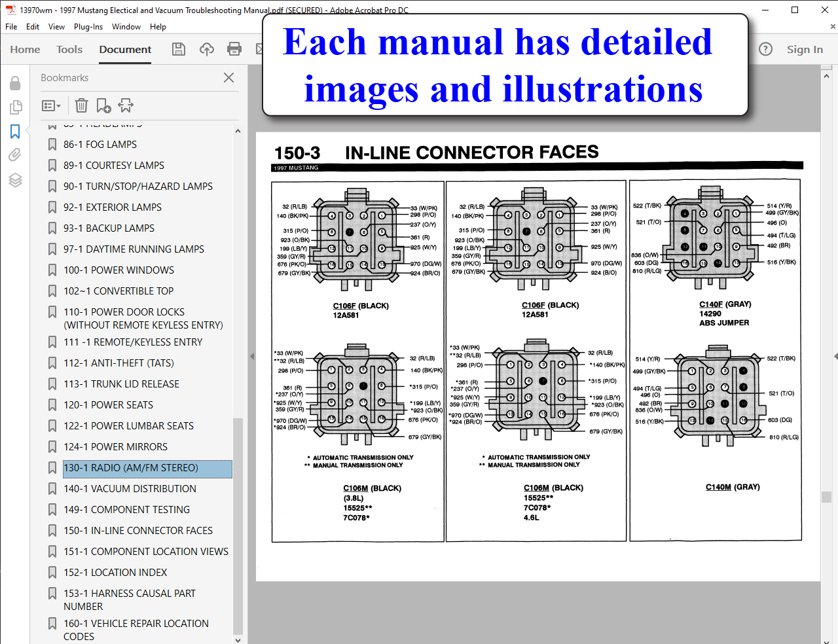
Task: Click the bookmarks panel scrollbar thumb
Action: point(238,525)
